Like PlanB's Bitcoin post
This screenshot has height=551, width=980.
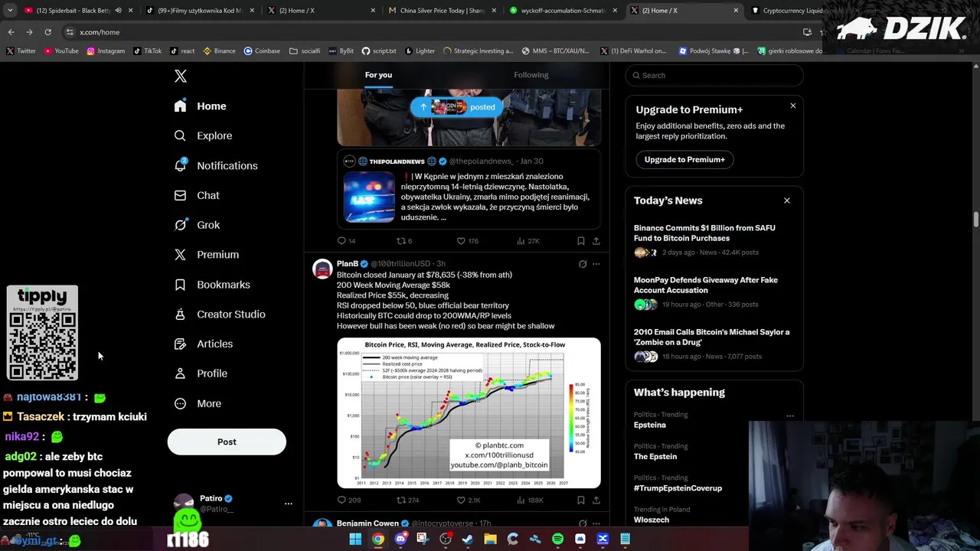[461, 500]
